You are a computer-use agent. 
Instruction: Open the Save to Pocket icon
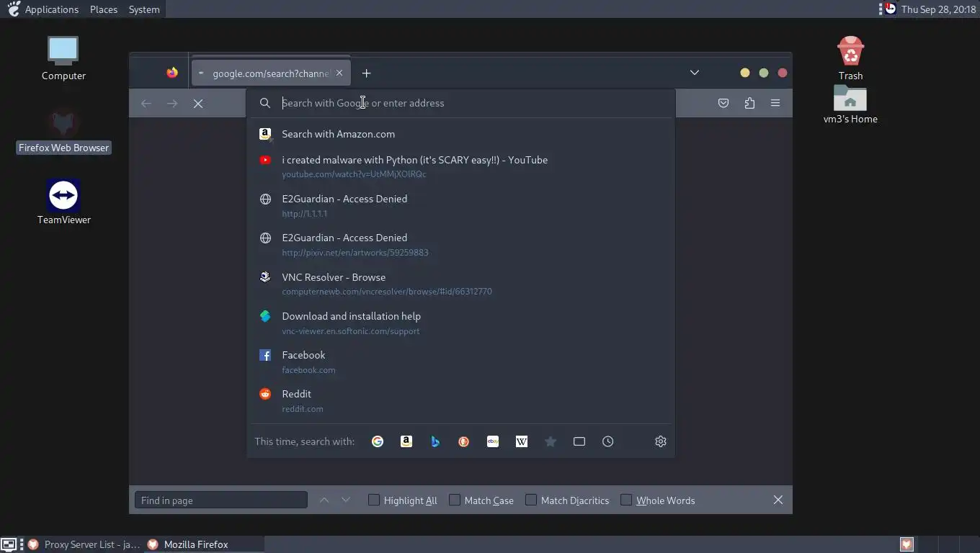point(723,103)
